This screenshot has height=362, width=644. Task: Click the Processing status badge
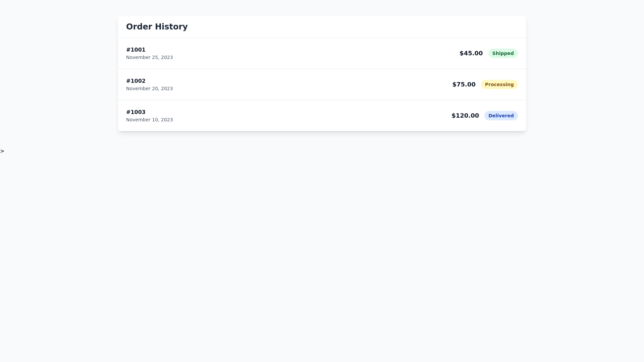tap(499, 84)
